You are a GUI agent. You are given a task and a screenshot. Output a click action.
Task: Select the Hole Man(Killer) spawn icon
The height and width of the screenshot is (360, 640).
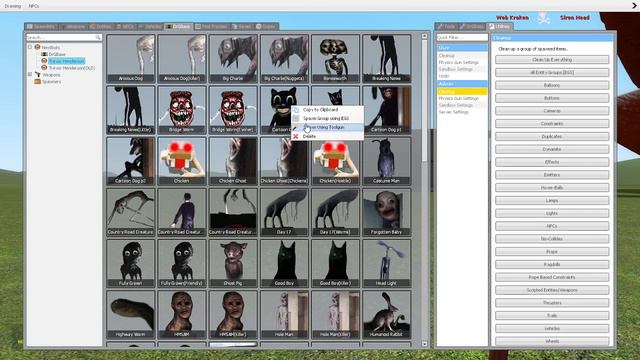(x=336, y=315)
